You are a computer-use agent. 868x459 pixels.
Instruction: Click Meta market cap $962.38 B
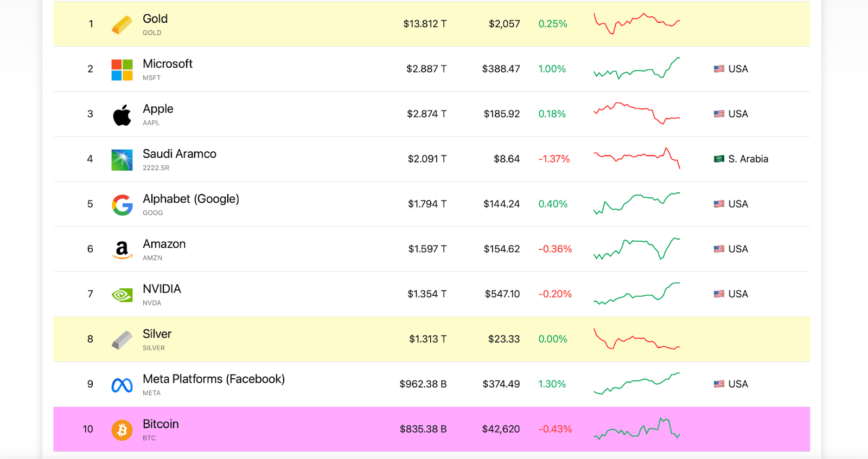[423, 384]
